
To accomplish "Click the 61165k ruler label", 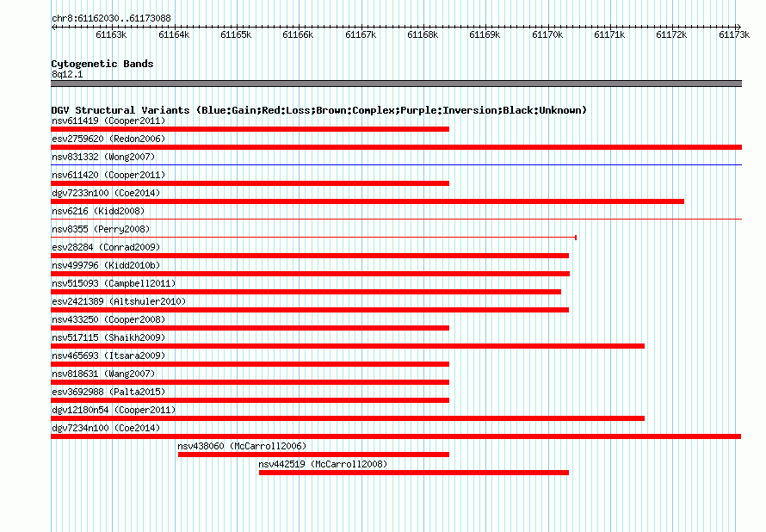I will (x=236, y=34).
